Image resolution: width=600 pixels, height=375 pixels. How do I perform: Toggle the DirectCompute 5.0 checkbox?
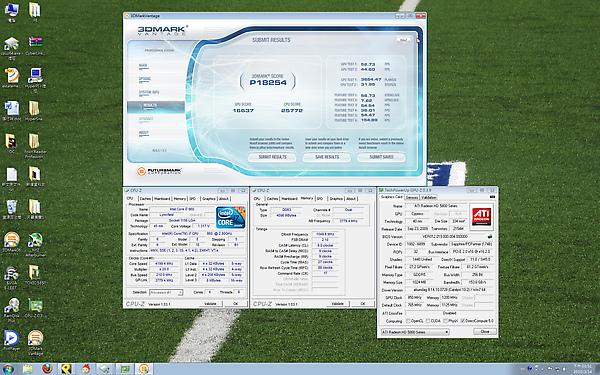pyautogui.click(x=463, y=321)
